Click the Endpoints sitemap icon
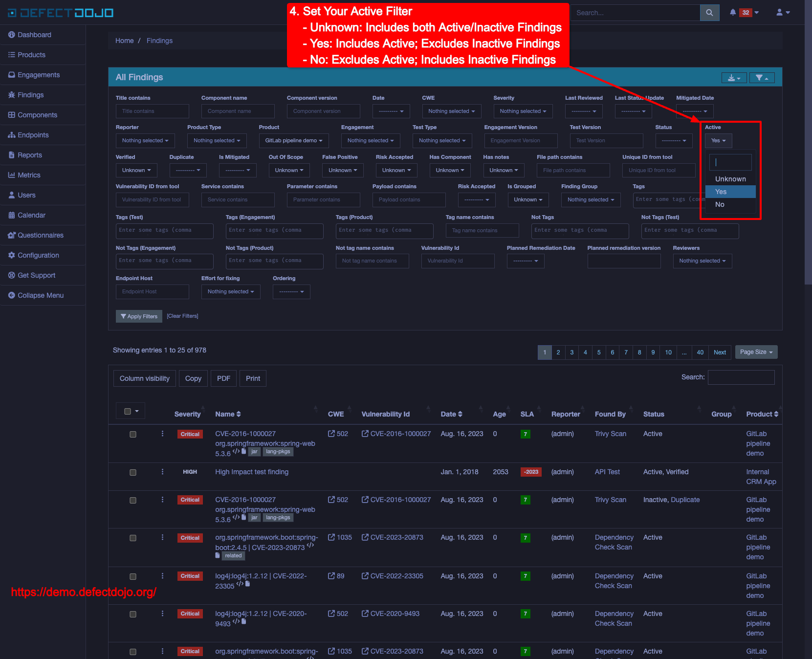812x659 pixels. pos(12,135)
